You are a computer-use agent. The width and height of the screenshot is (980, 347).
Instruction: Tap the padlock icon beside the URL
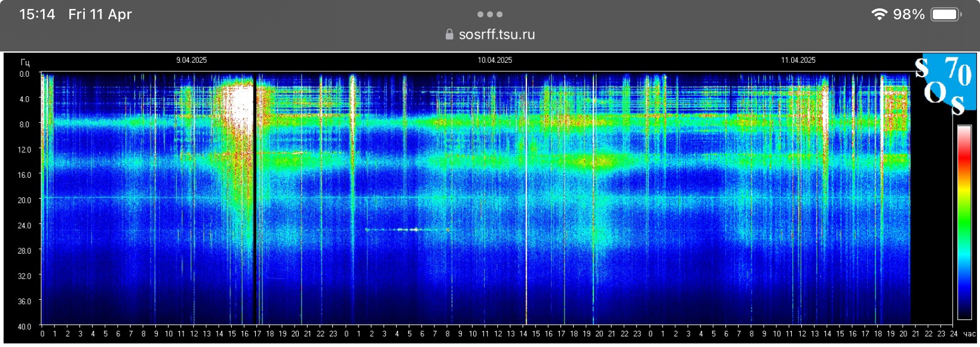449,35
